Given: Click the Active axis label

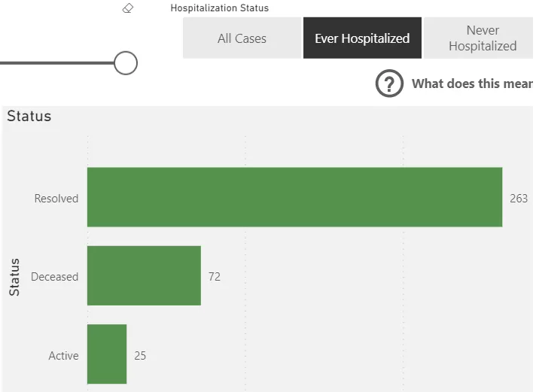Looking at the screenshot, I should tap(63, 355).
